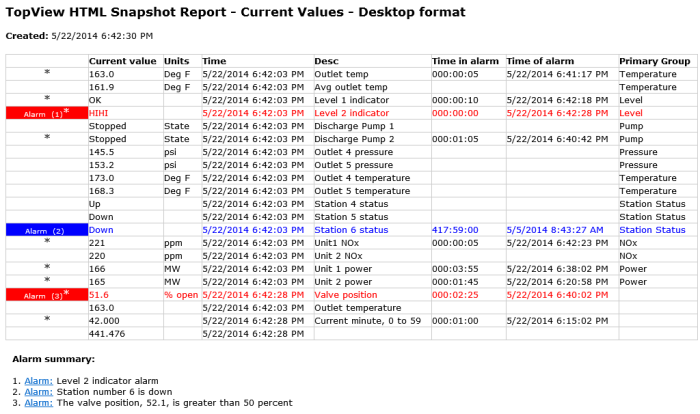Click the 000:03:55 time in alarm value
Screen dimensions: 700x414
pos(455,269)
